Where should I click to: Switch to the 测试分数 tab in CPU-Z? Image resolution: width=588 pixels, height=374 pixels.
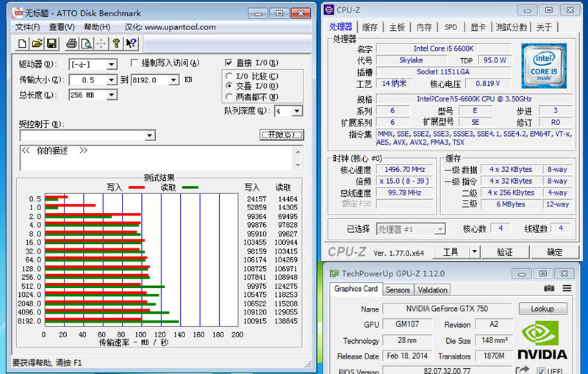pyautogui.click(x=511, y=27)
